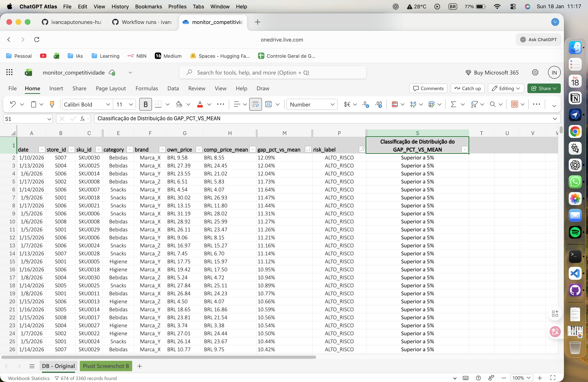
Task: Click the zoom out minus button
Action: tap(504, 378)
